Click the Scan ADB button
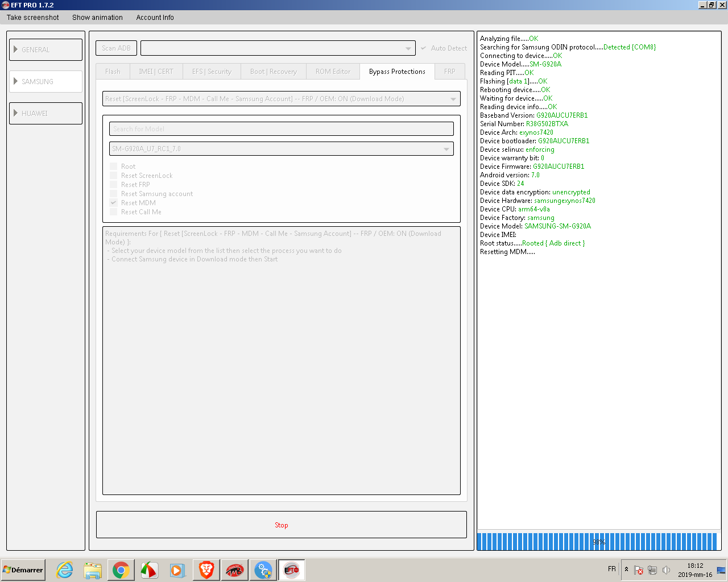 coord(116,48)
